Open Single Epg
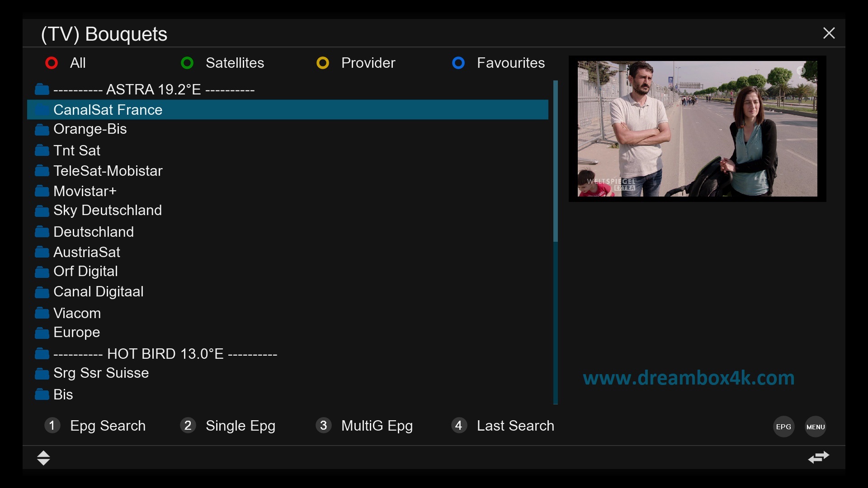Viewport: 868px width, 488px height. pyautogui.click(x=241, y=426)
